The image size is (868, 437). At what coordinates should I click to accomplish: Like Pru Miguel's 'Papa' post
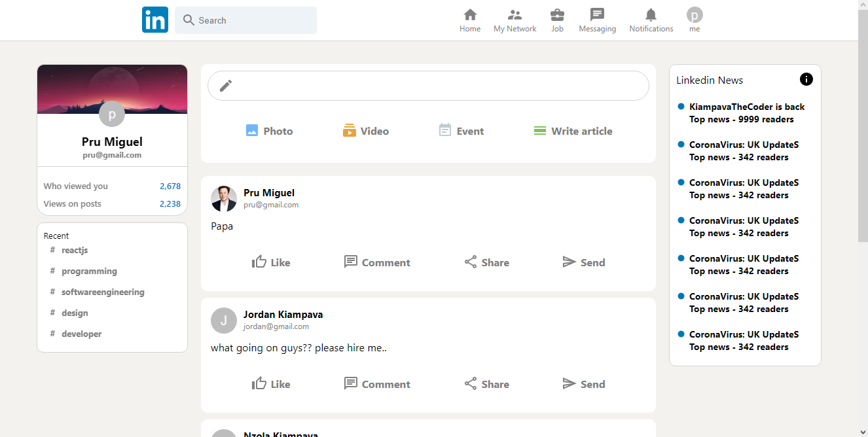(x=271, y=262)
